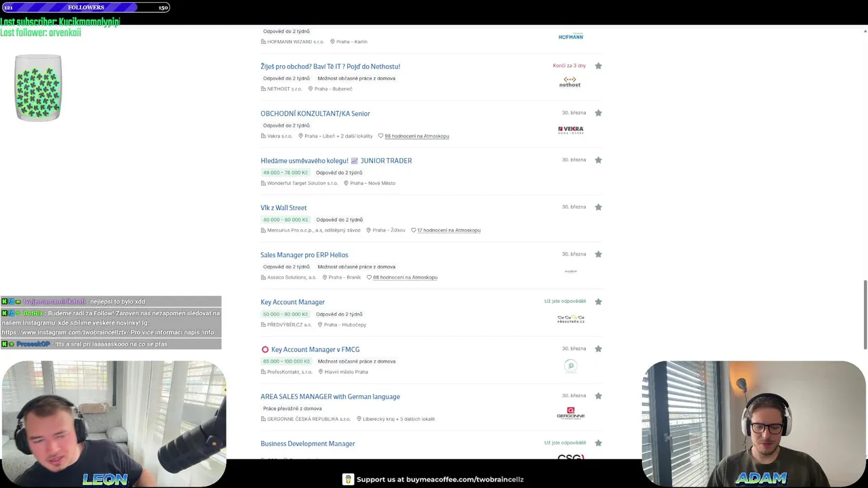Image resolution: width=868 pixels, height=488 pixels.
Task: Click 'GERGONNE ČESKÁ REPUBLIKA s.r.o.' company name
Action: point(309,419)
